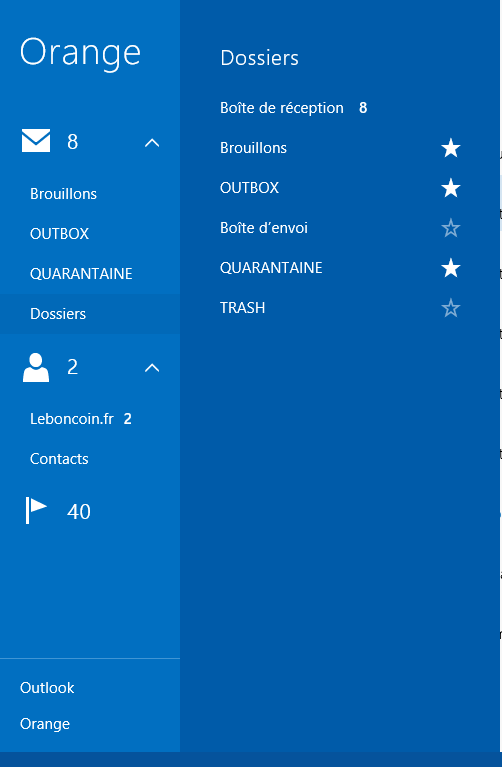502x767 pixels.
Task: Unfavorite OUTBOX with its star
Action: (451, 188)
